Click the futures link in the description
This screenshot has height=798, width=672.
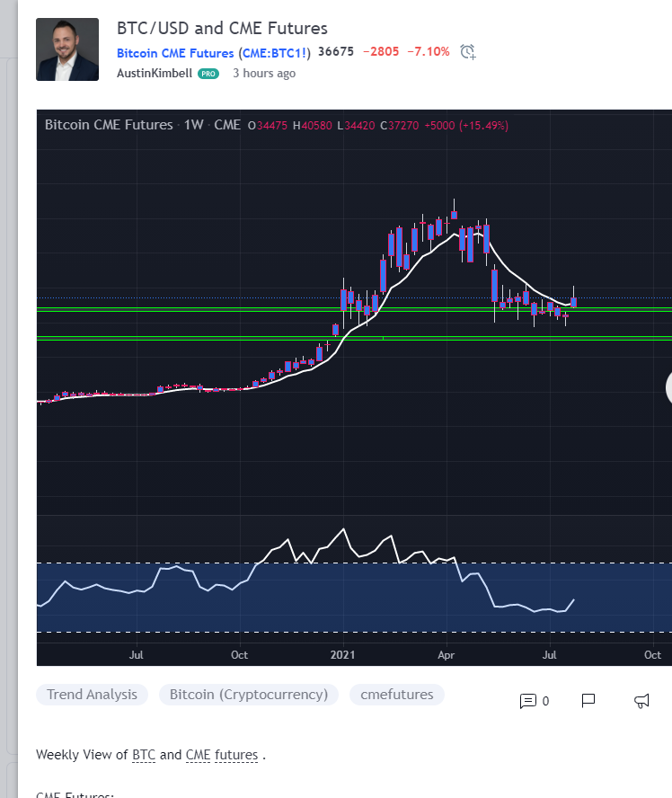click(236, 755)
